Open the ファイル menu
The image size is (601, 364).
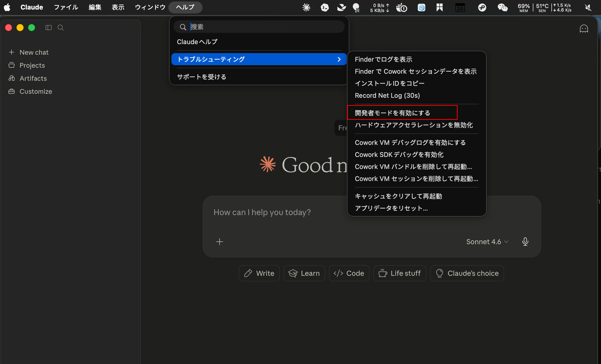point(66,7)
